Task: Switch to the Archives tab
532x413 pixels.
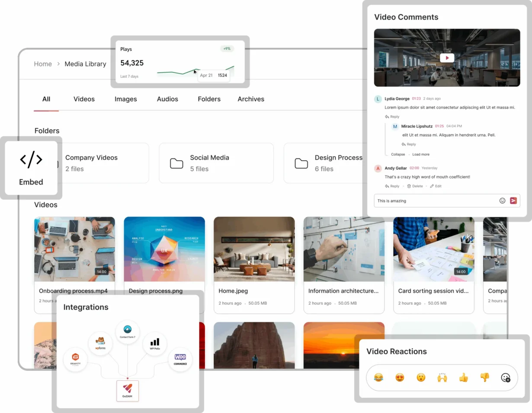Action: click(251, 99)
